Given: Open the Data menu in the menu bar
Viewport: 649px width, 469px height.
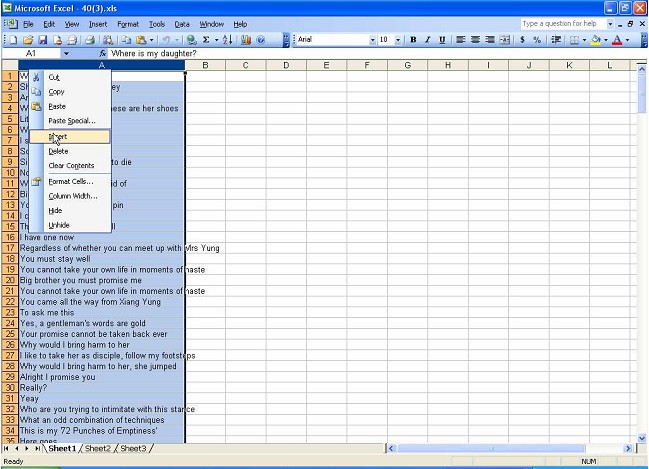Looking at the screenshot, I should click(182, 24).
